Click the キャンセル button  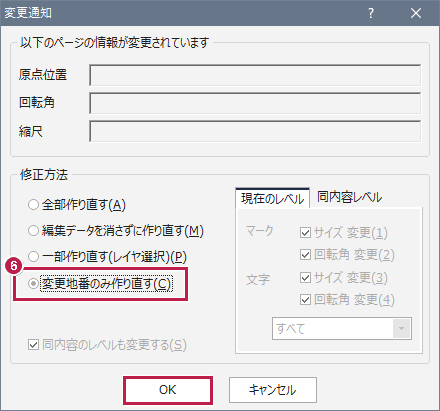click(x=273, y=390)
